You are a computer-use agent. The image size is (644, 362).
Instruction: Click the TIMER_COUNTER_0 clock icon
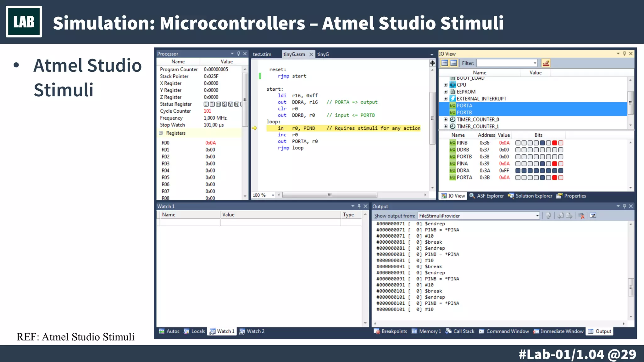point(452,119)
